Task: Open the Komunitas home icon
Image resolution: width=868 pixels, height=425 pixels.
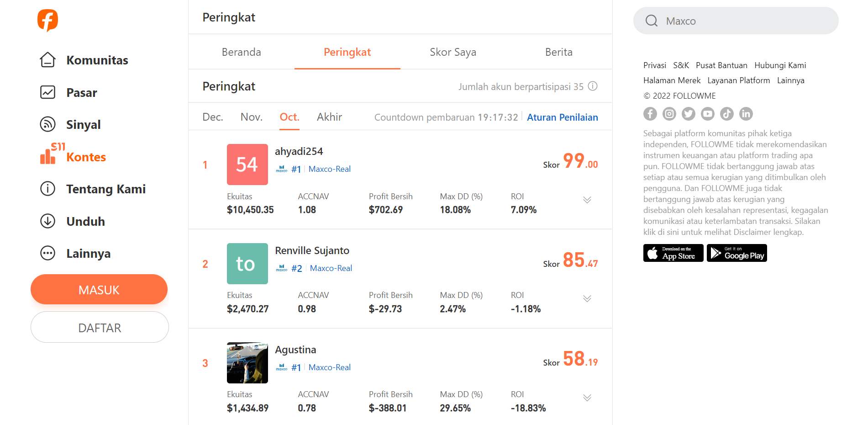Action: (47, 60)
